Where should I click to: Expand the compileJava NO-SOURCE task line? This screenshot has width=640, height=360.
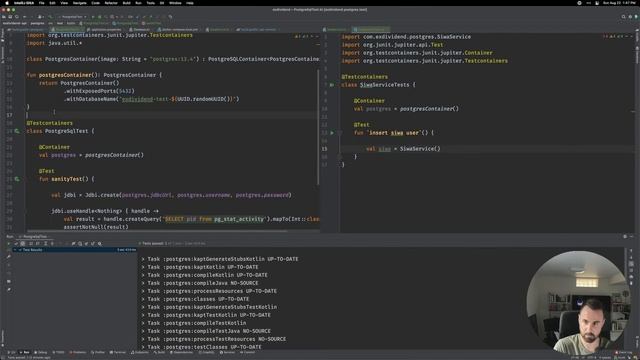(x=200, y=283)
